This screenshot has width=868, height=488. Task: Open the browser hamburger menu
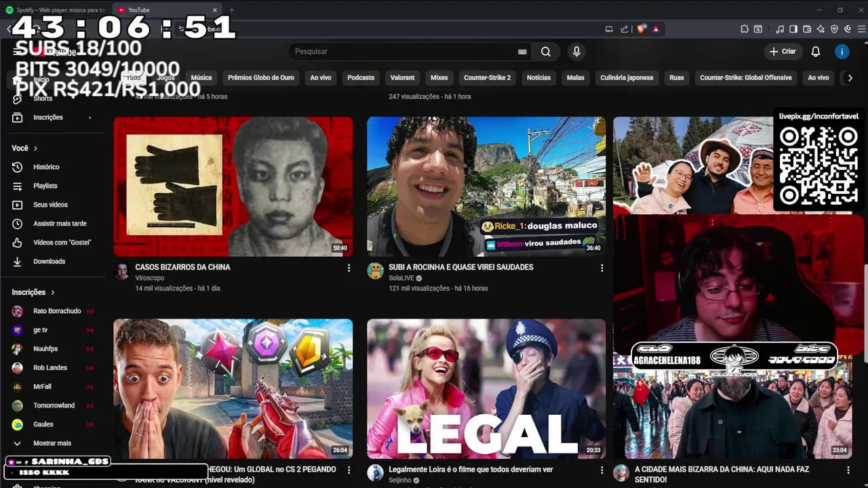pyautogui.click(x=861, y=29)
